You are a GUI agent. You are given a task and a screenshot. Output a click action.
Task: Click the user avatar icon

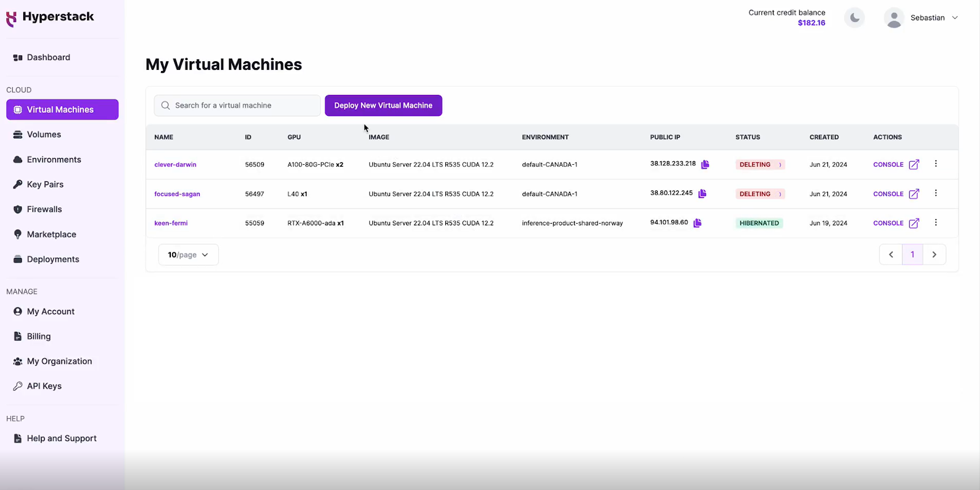(x=894, y=18)
